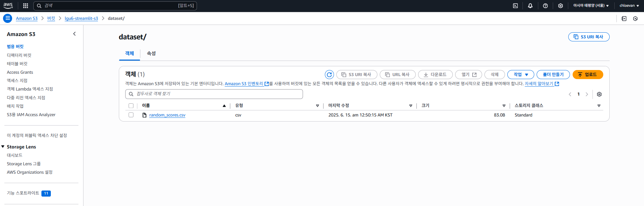
Task: Collapse the Amazon S3 sidebar
Action: coord(74,34)
